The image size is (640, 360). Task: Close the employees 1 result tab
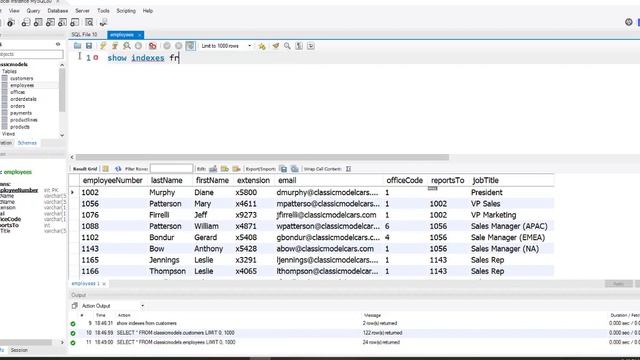click(104, 284)
